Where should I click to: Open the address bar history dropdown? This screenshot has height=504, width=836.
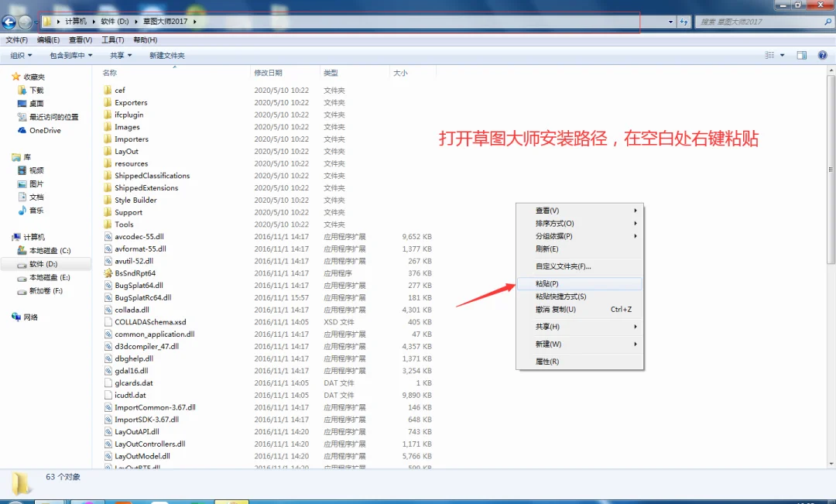[670, 22]
